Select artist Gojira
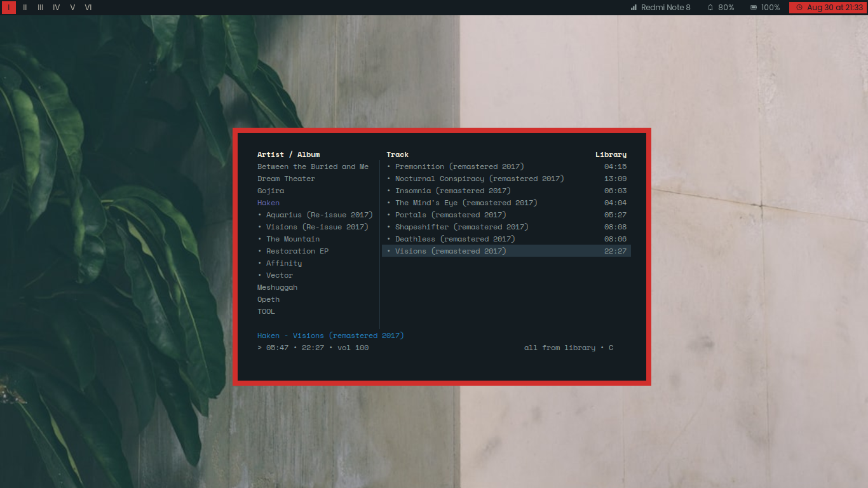 [x=271, y=191]
